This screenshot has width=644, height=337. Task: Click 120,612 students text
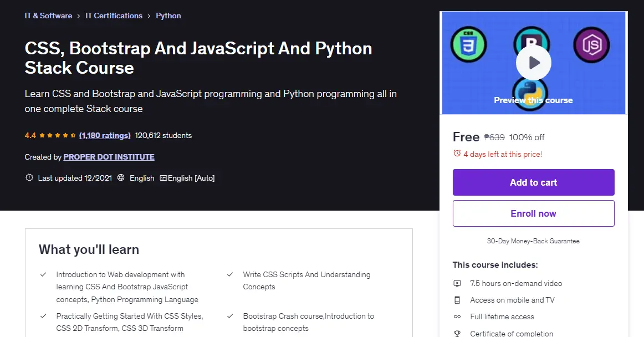click(x=163, y=135)
